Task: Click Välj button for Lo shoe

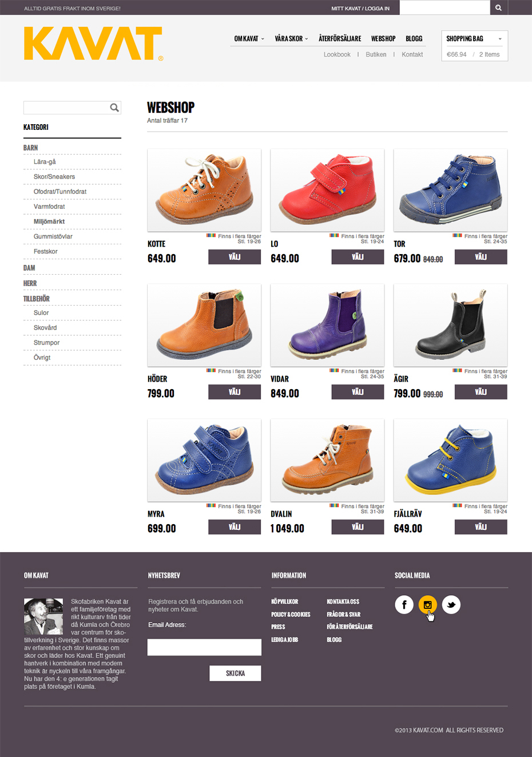Action: 358,257
